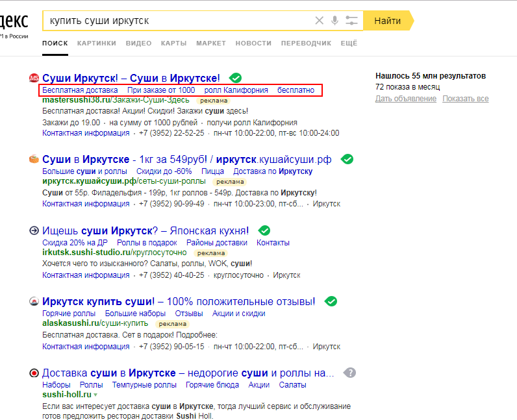Go to the Новости tab
517x420 pixels.
(x=253, y=43)
